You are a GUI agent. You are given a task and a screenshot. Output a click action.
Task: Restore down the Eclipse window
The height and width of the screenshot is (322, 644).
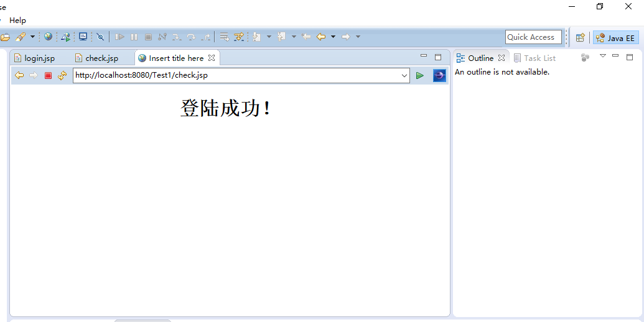[600, 6]
